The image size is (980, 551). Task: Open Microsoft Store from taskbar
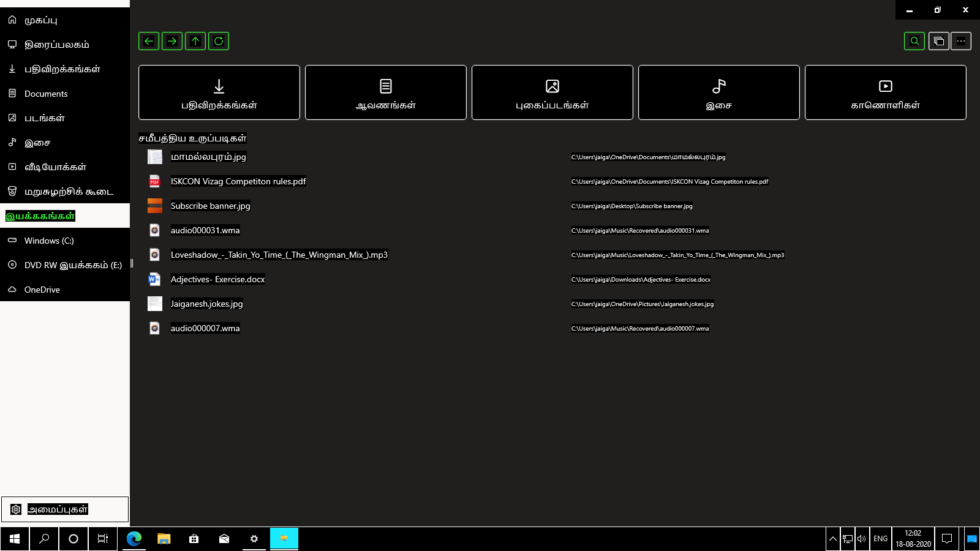coord(194,539)
